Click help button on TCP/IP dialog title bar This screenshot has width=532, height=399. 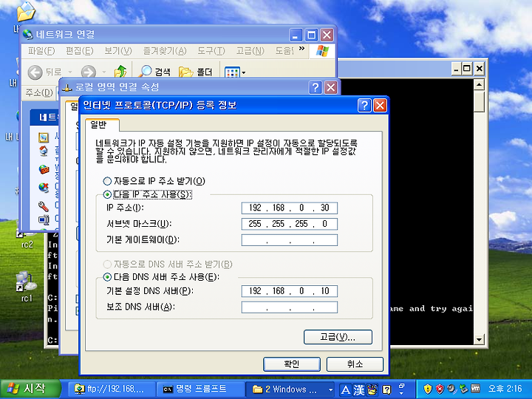[364, 106]
